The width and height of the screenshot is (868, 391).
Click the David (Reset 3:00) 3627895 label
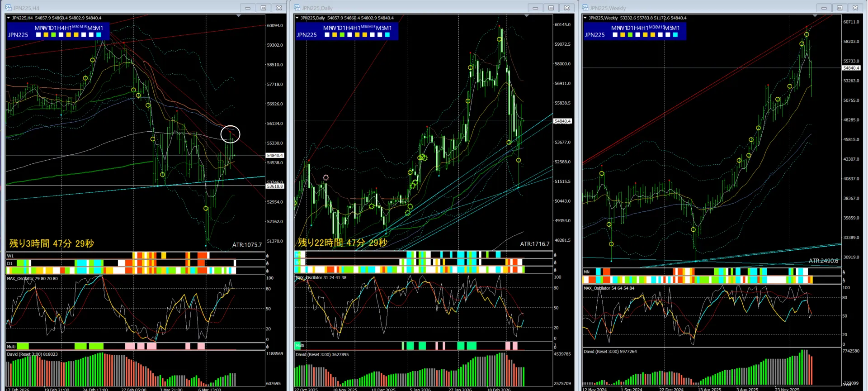point(322,354)
